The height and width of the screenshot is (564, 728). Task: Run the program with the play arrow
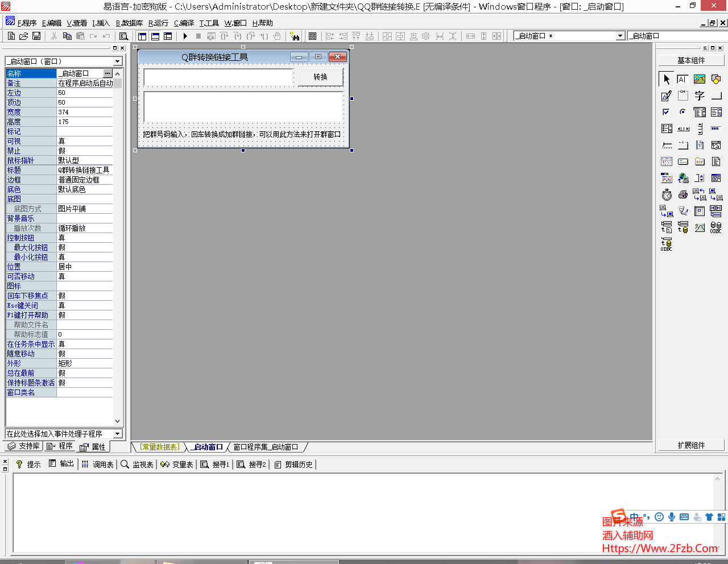[185, 36]
